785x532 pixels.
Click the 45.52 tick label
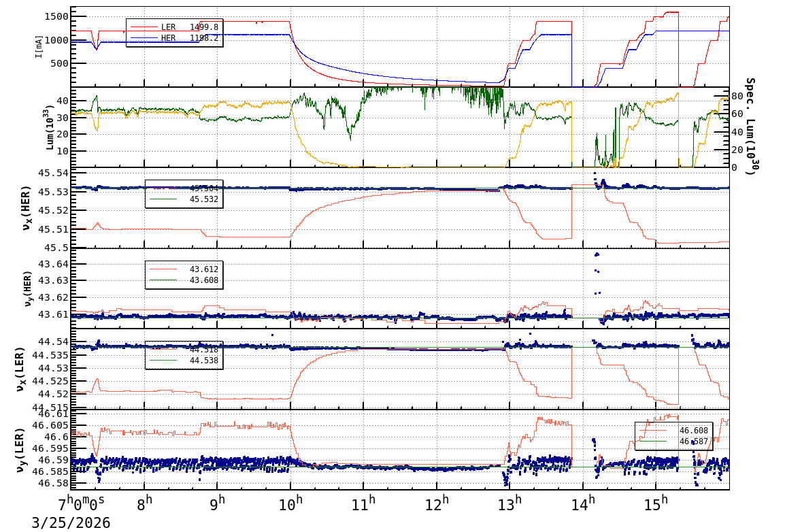(x=54, y=210)
